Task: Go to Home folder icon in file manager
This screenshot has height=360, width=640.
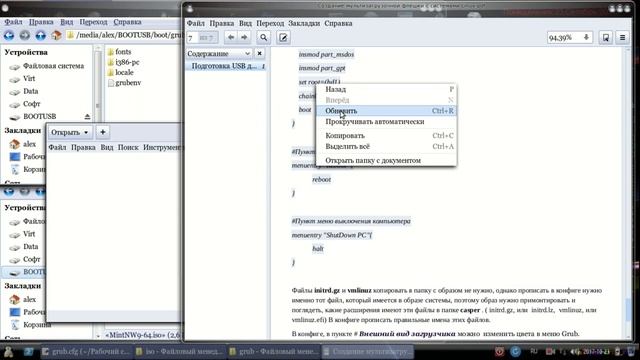Action: point(56,36)
